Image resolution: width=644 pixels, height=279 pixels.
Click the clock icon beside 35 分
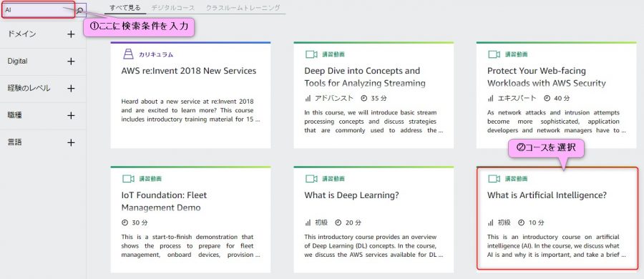point(364,98)
